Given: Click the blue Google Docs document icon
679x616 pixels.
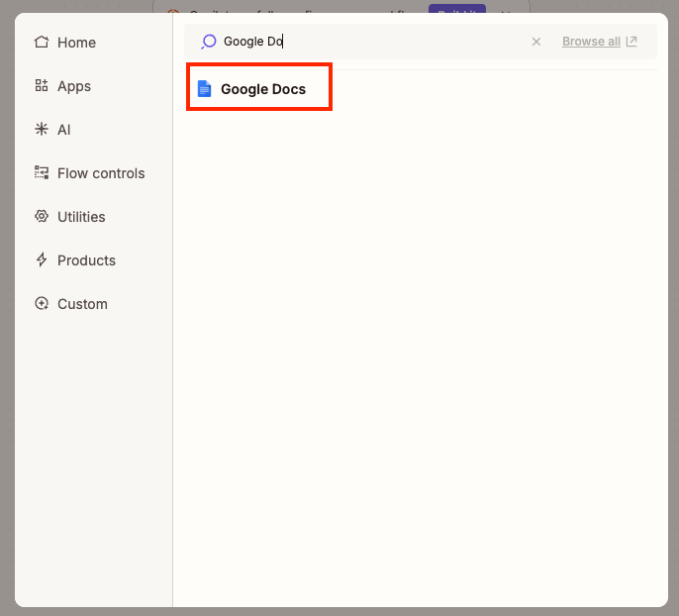Looking at the screenshot, I should [204, 89].
